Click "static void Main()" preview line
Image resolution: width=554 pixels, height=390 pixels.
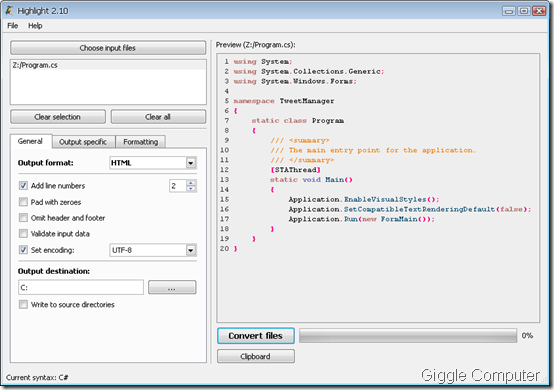pos(311,180)
